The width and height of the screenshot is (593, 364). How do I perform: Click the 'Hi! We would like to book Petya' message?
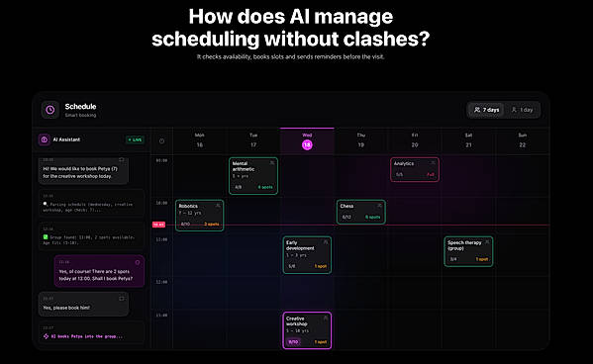pos(83,171)
